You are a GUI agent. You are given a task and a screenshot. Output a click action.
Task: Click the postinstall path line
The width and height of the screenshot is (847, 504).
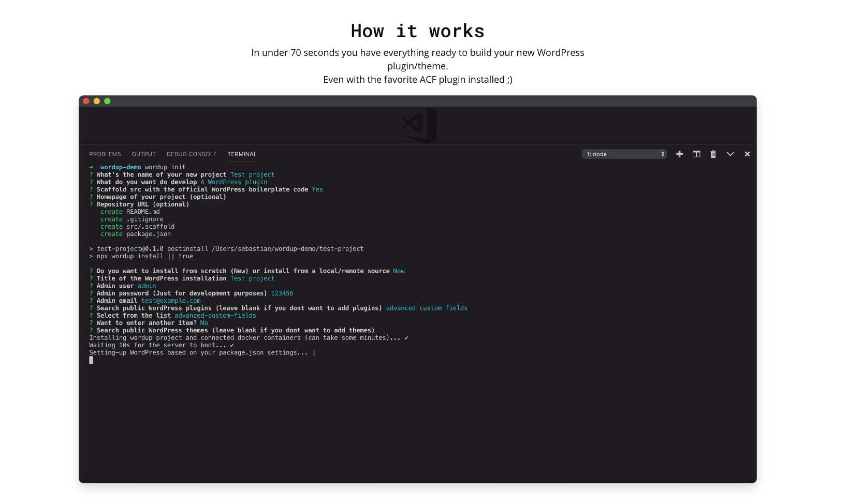(226, 249)
